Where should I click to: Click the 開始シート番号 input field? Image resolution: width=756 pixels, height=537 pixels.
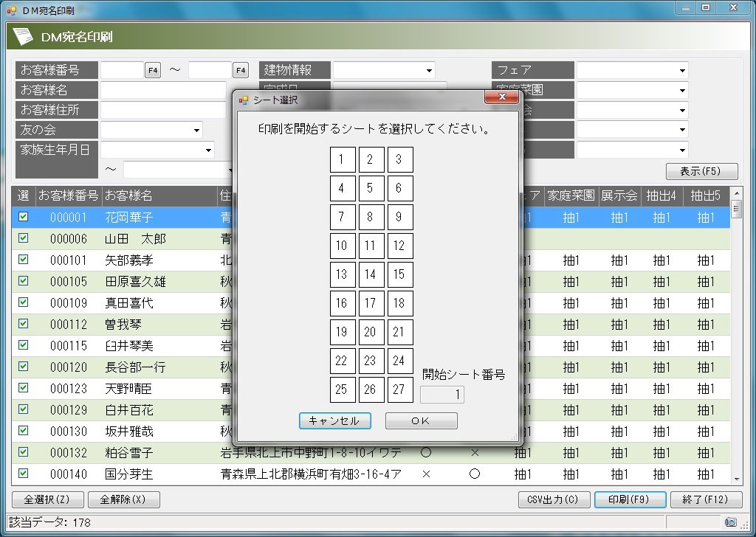click(441, 395)
